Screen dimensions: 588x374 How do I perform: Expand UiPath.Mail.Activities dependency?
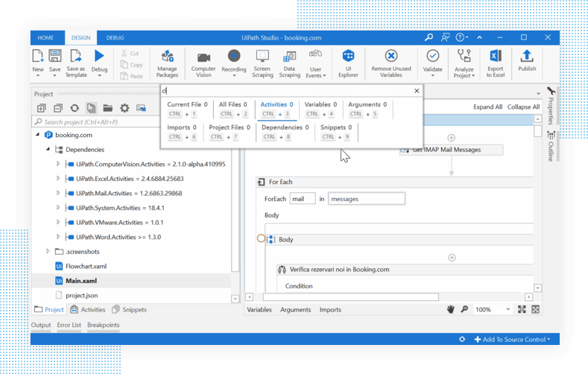click(x=58, y=193)
